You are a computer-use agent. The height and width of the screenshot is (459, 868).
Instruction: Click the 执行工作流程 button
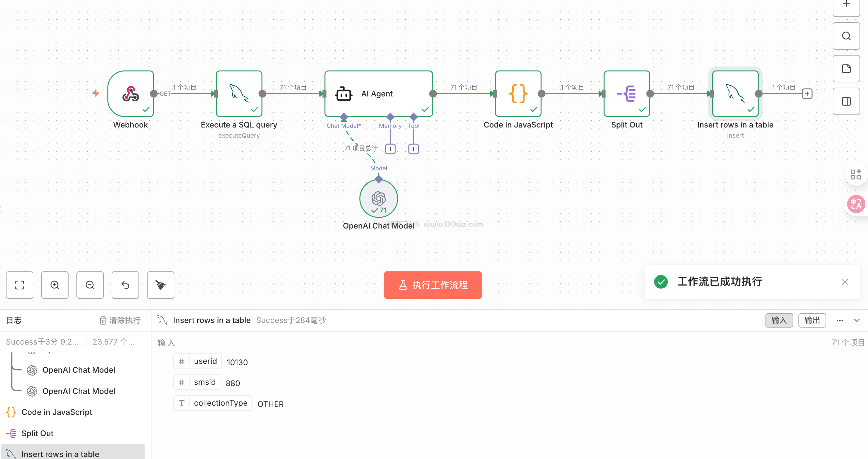(433, 285)
